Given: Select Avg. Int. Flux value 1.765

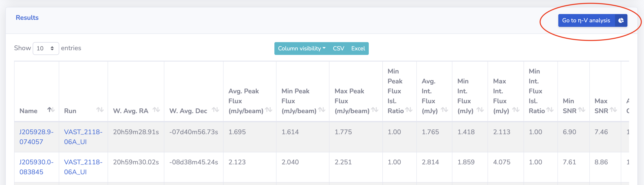Looking at the screenshot, I should click(430, 132).
